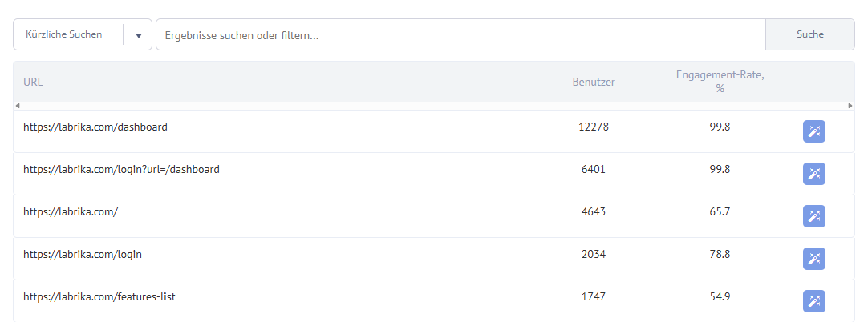
Task: Open https://labrika.com/ URL
Action: click(71, 212)
